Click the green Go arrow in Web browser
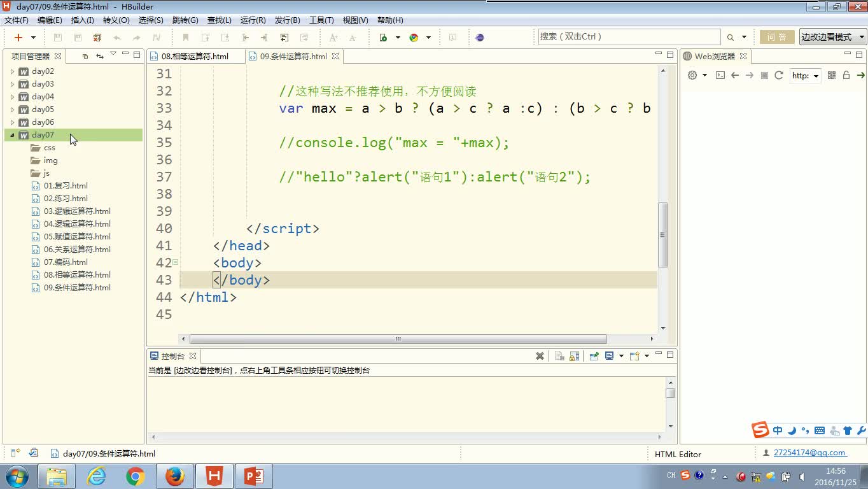 861,75
